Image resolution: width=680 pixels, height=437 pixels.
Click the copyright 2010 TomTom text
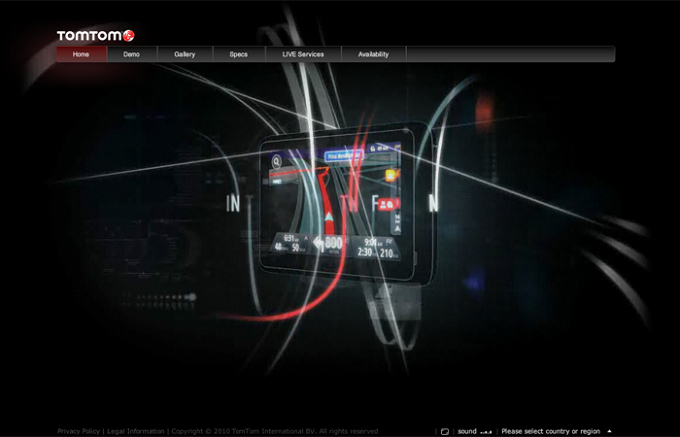click(x=275, y=431)
